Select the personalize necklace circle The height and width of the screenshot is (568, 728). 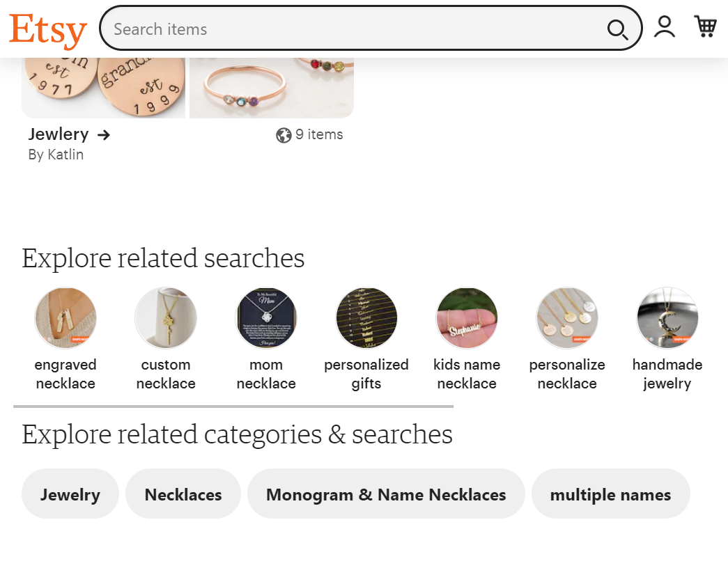(567, 317)
